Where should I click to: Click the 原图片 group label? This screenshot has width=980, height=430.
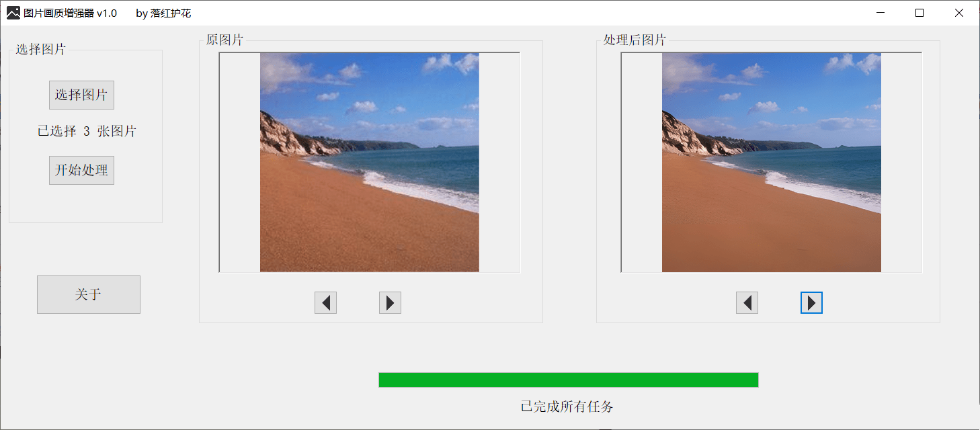(224, 40)
